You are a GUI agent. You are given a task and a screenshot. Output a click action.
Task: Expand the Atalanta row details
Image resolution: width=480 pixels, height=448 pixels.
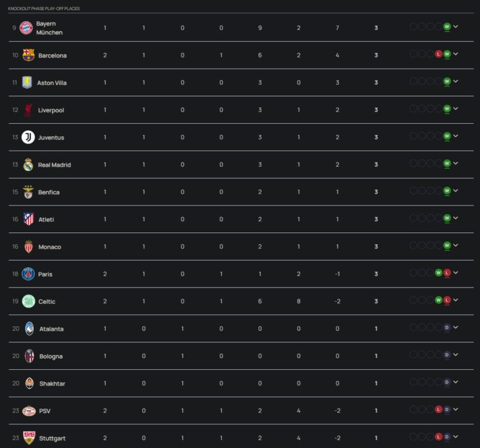(456, 327)
